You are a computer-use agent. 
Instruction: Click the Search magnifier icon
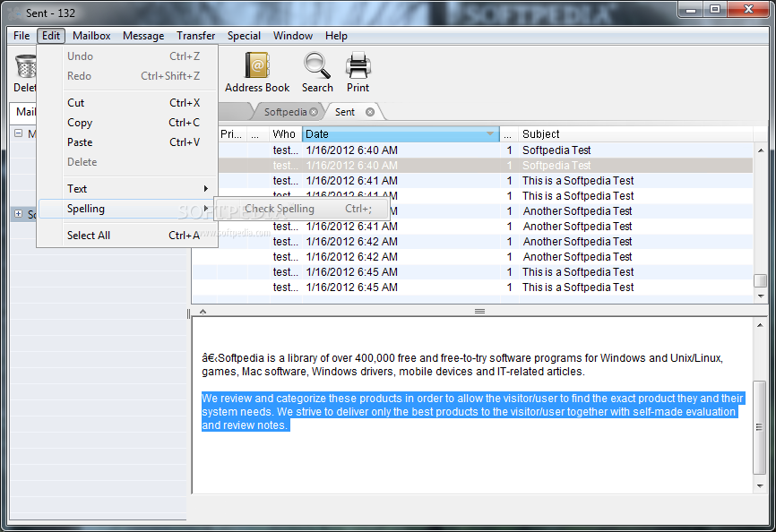pyautogui.click(x=317, y=73)
